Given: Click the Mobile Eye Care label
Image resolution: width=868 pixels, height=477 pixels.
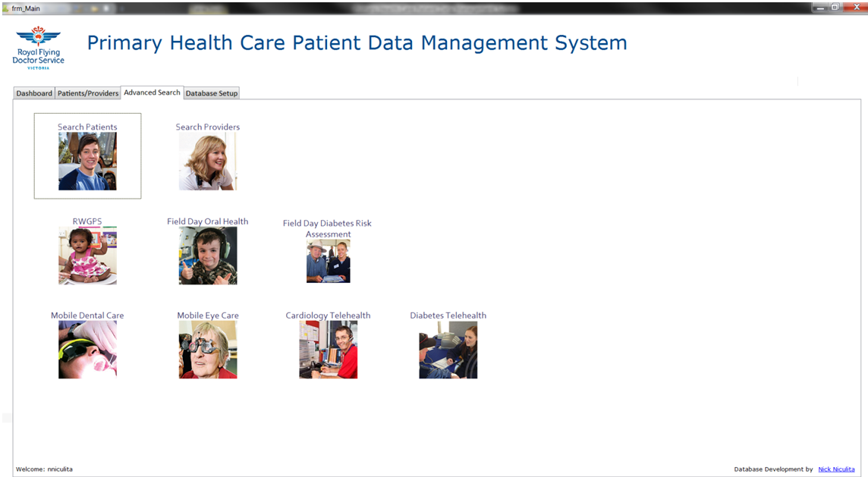Looking at the screenshot, I should point(208,315).
